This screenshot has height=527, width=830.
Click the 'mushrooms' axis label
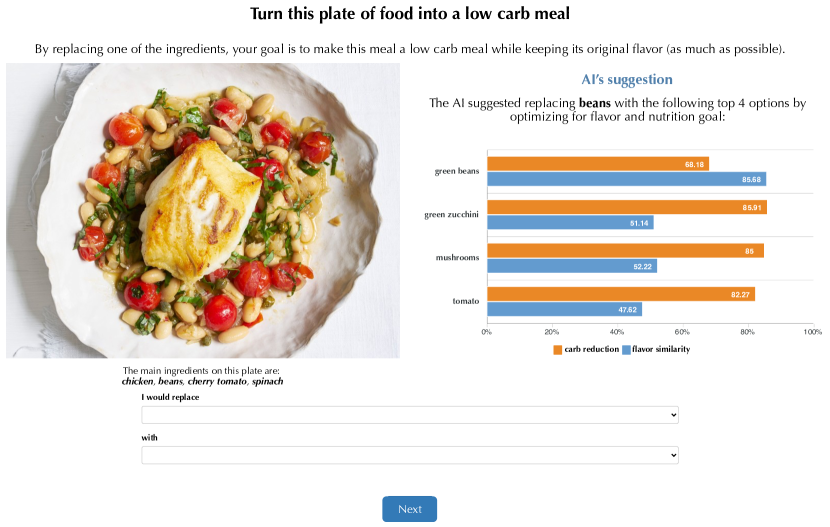click(457, 258)
